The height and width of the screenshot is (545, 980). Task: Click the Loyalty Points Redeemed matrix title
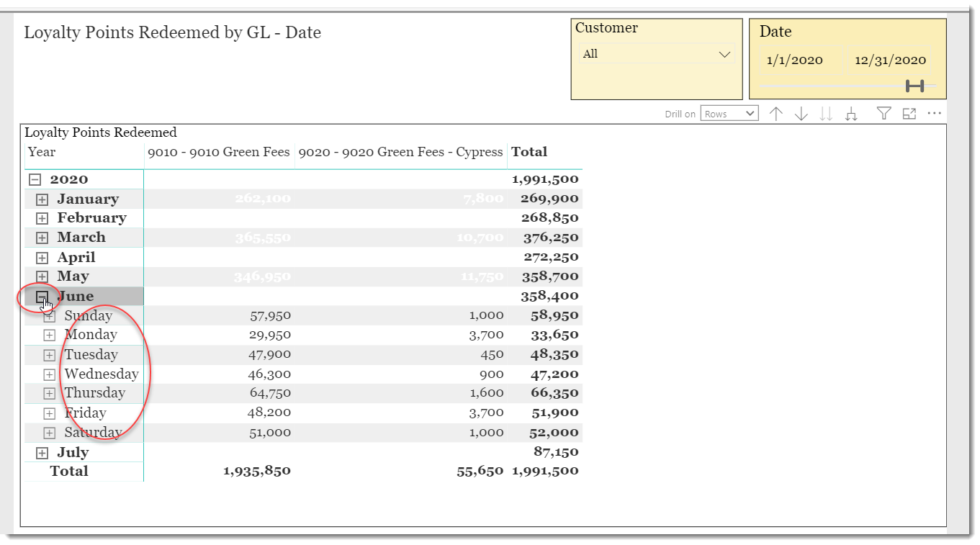click(x=101, y=132)
